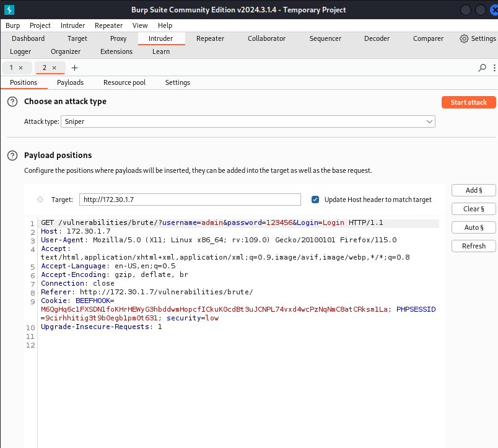Add a new Intruder tab with plus
Viewport: 498px width, 448px height.
[74, 68]
